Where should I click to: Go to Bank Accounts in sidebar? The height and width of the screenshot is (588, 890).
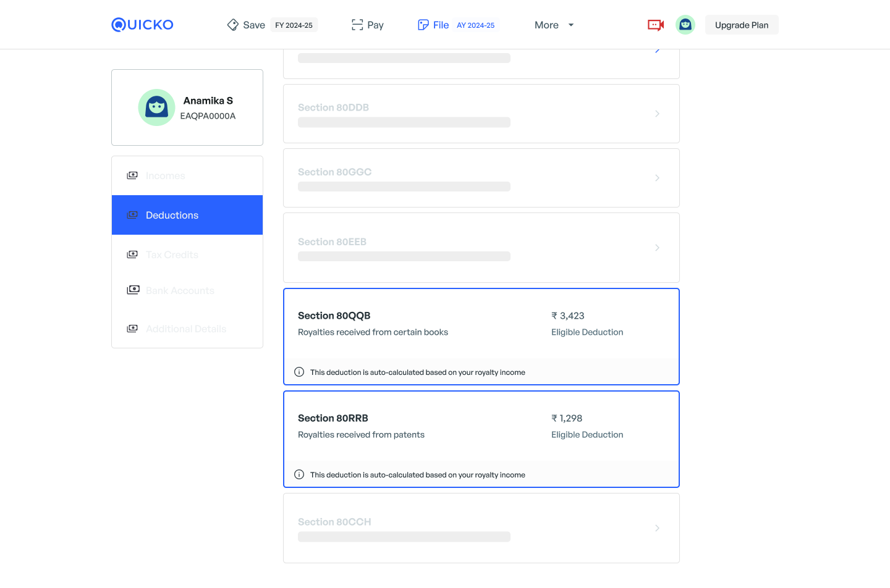pyautogui.click(x=180, y=290)
